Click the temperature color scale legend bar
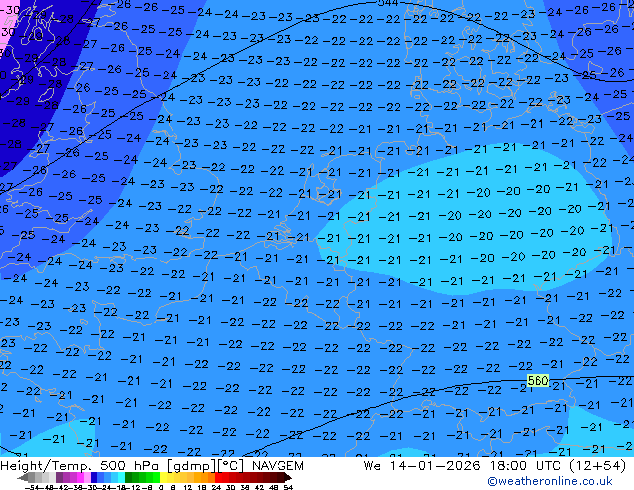 click(x=154, y=478)
